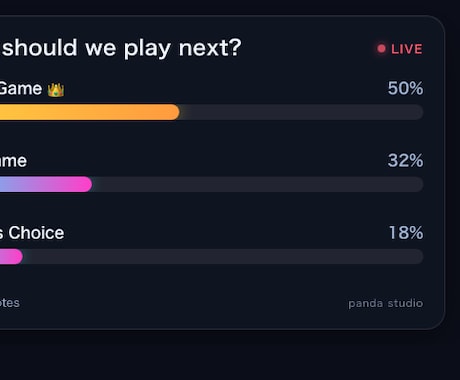Click the empty track of the 50% bar
Viewport: 460px width, 380px height.
click(x=302, y=112)
